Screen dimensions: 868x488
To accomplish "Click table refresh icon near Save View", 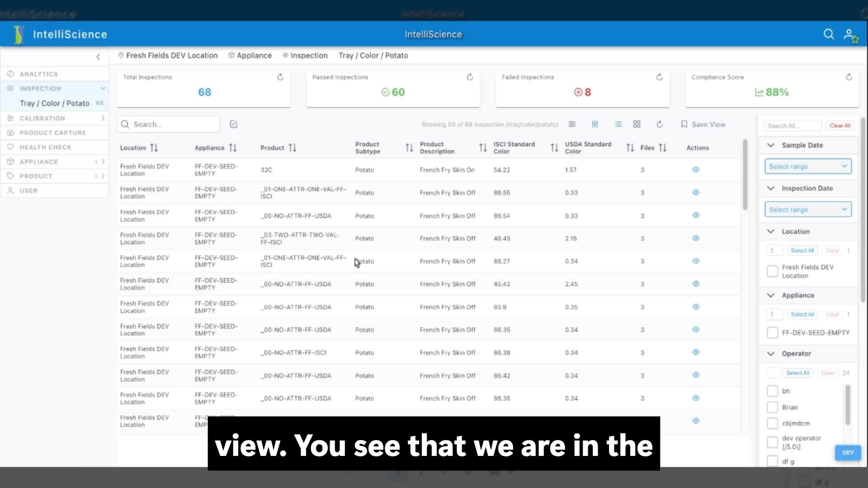I will click(660, 124).
